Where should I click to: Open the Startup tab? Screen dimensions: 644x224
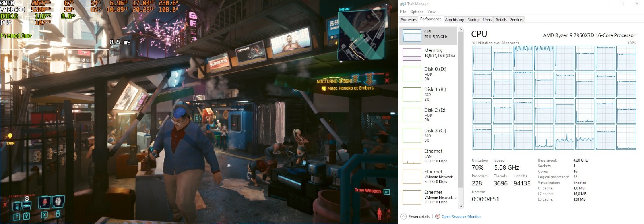[x=473, y=19]
